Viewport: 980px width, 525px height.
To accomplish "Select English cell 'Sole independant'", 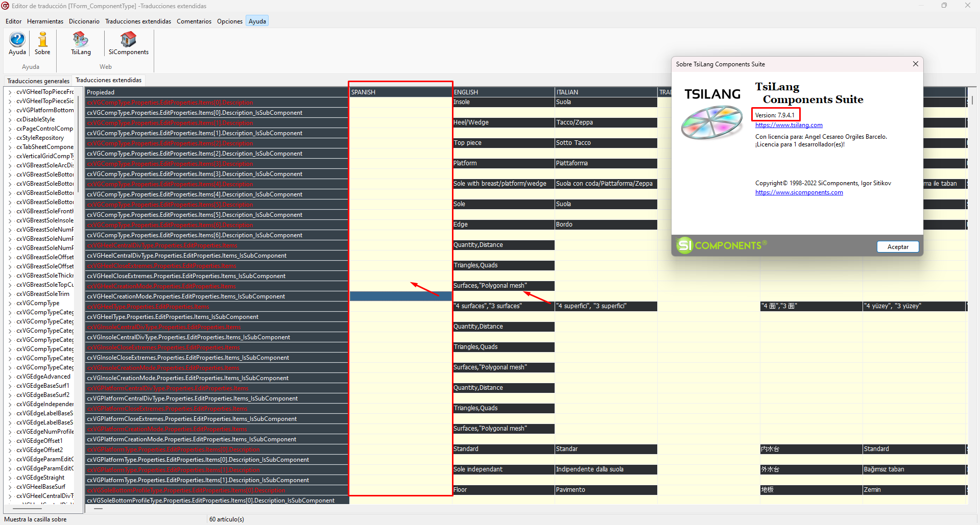I will 504,469.
